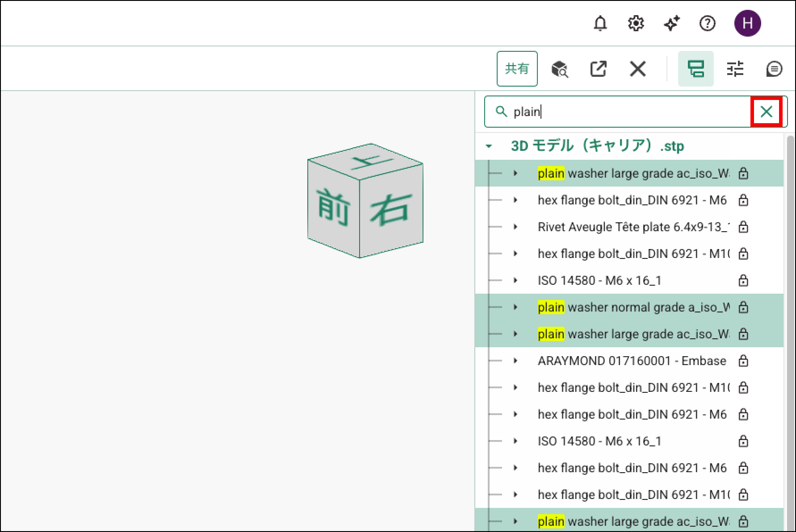Collapse the 3D モデル（キャリア）.stp root node
796x532 pixels.
pos(489,146)
